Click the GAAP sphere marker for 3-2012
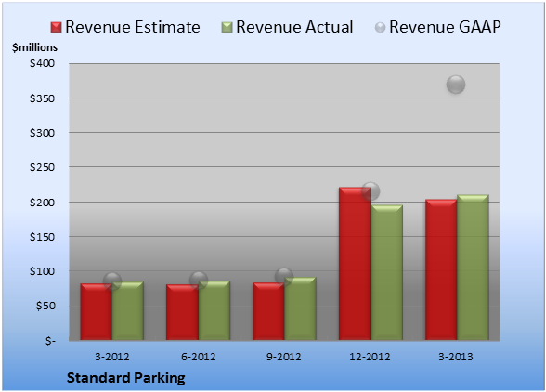546x392 pixels. click(112, 281)
